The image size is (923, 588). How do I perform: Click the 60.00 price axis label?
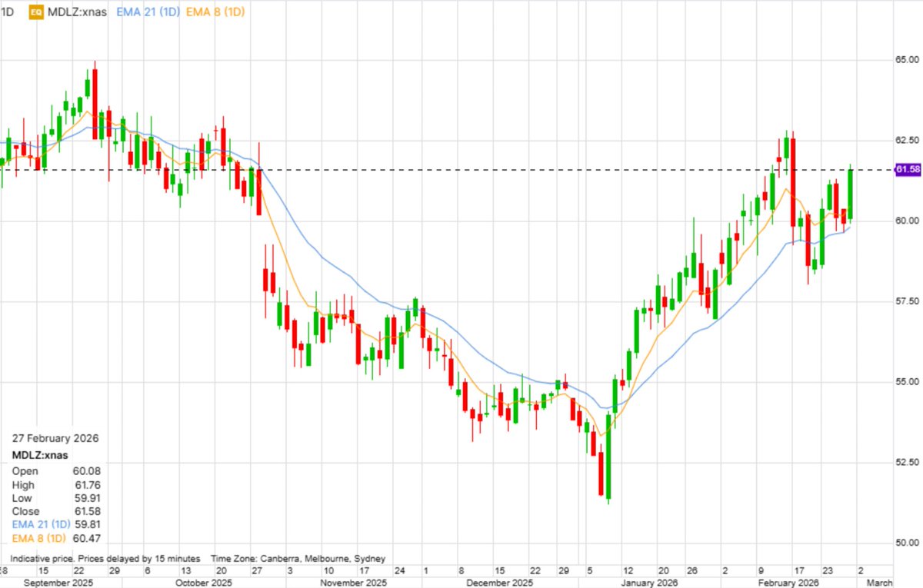point(908,221)
